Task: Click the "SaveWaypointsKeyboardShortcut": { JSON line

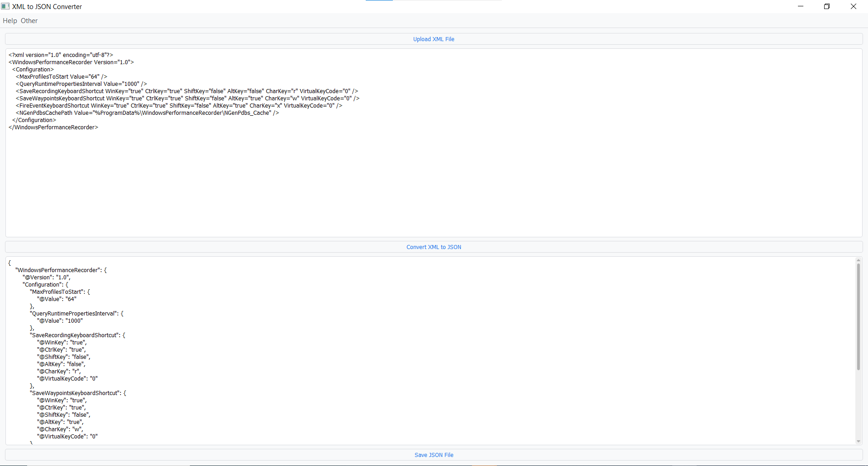Action: (x=78, y=393)
